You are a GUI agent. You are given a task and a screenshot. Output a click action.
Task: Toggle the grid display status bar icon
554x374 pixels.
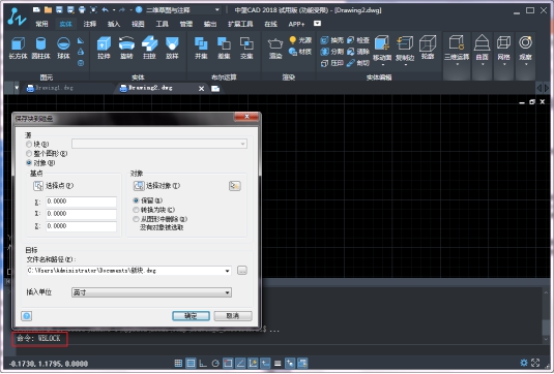coord(178,363)
